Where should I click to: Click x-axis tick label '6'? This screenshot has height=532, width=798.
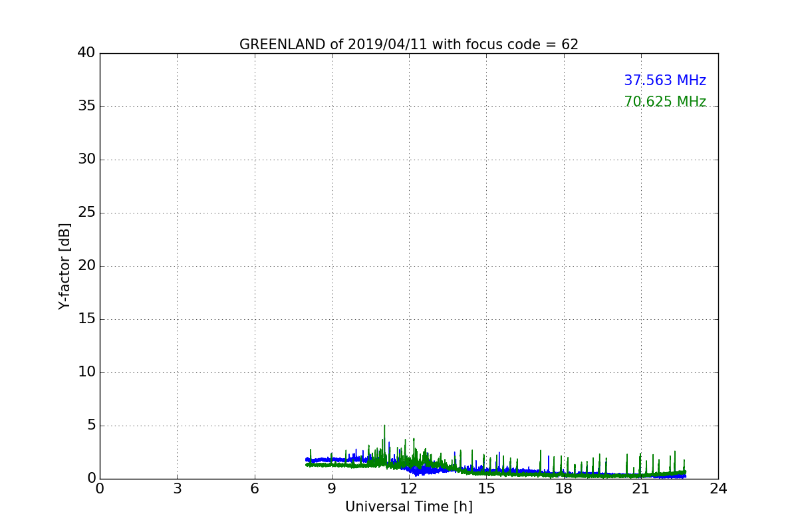255,489
